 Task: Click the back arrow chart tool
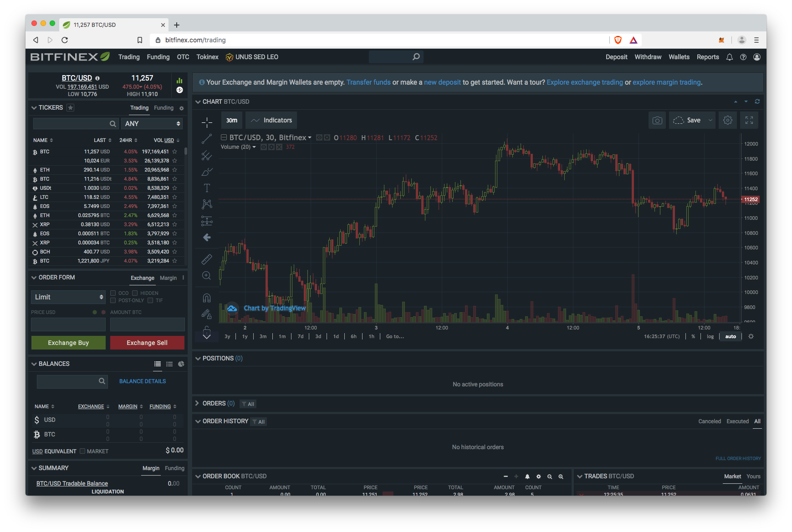207,238
